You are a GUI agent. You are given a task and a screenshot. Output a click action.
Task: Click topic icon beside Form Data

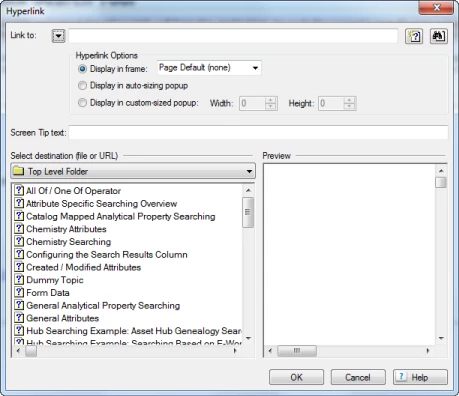(19, 292)
